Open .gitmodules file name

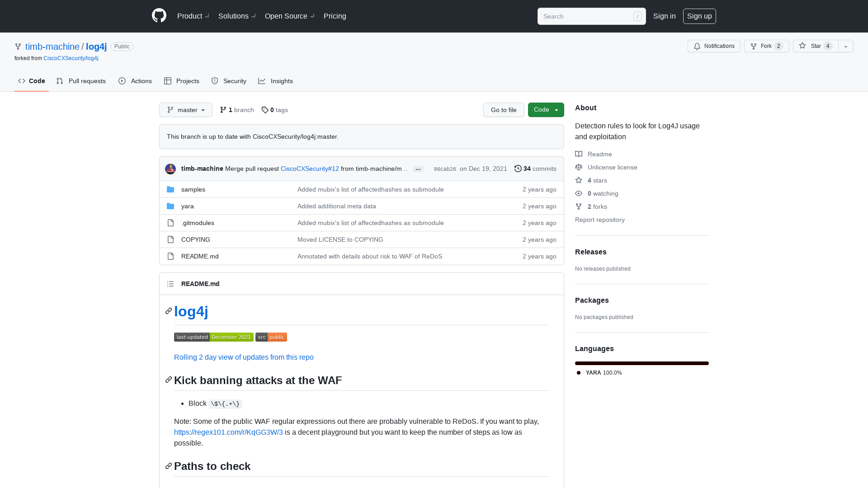[x=198, y=223]
